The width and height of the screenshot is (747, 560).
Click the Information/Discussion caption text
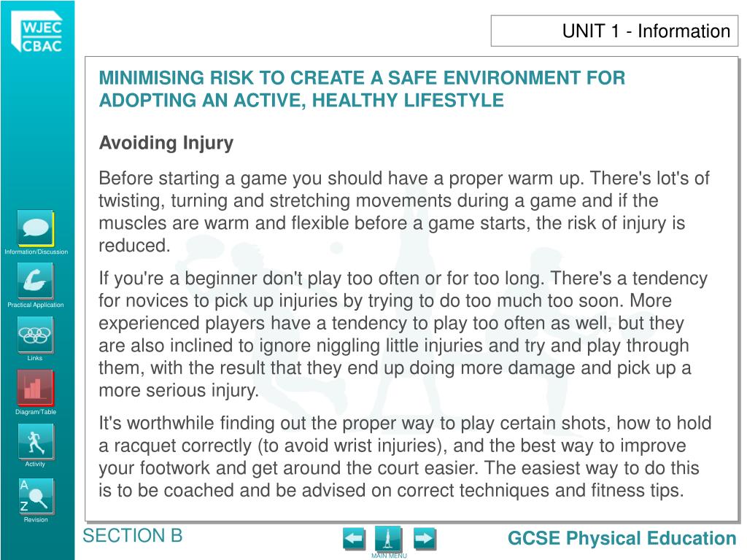36,252
